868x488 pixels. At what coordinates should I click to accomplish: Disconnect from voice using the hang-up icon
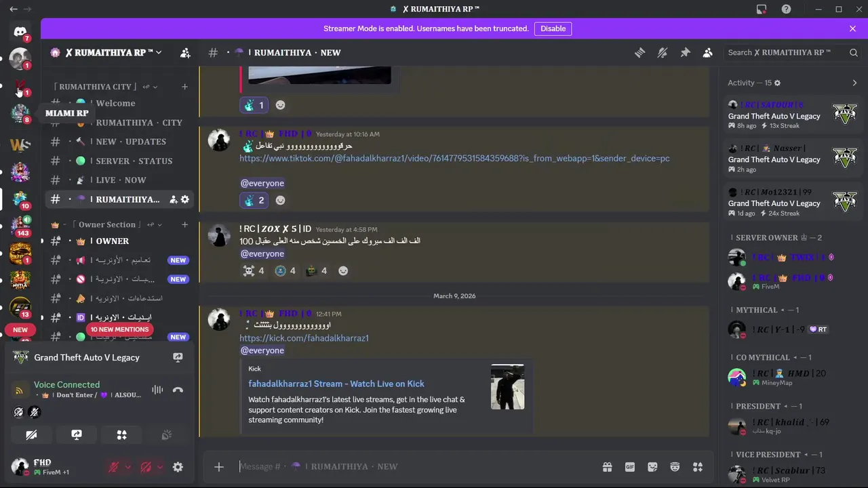point(178,390)
